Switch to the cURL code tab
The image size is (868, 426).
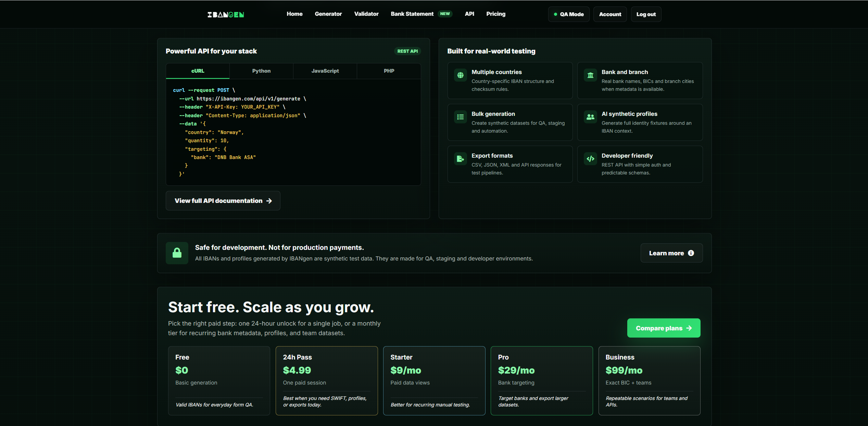198,71
